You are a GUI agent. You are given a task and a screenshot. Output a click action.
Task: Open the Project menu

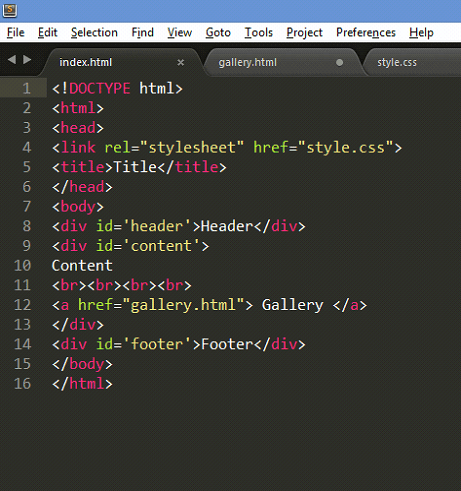[304, 33]
